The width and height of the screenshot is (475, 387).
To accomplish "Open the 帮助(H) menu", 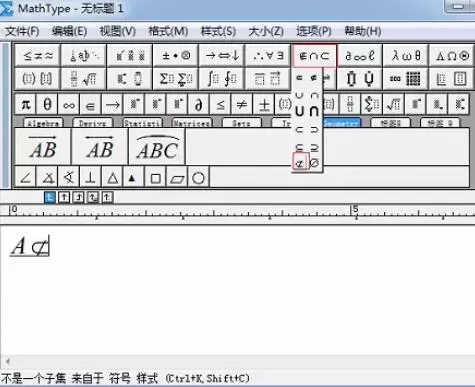I will 362,31.
